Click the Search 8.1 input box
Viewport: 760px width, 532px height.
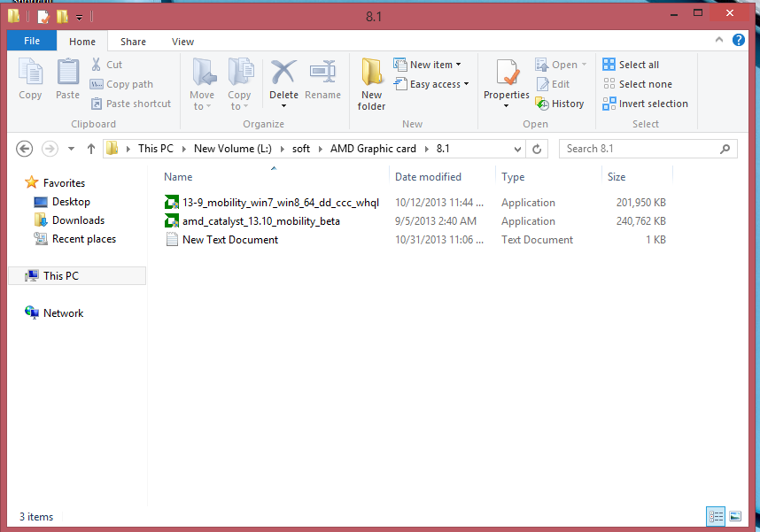coord(640,149)
